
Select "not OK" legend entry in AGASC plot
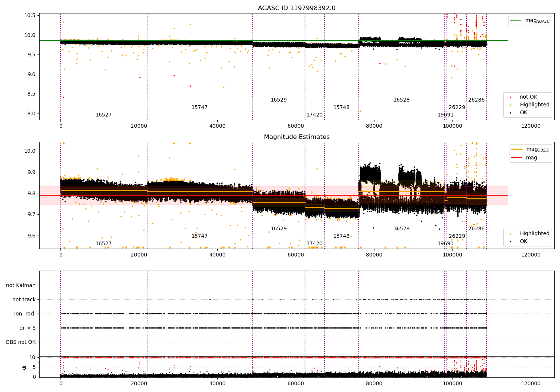point(528,97)
